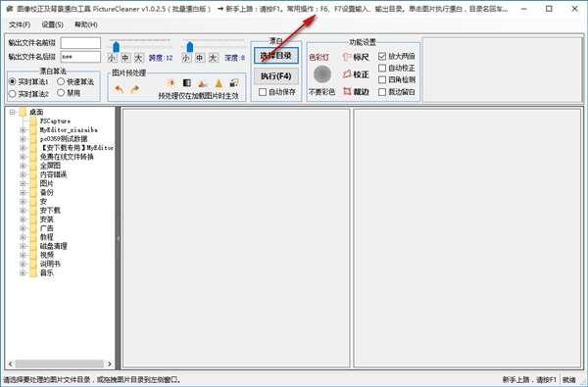This screenshot has height=387, width=588.
Task: Open the 帮助(H) menu
Action: pyautogui.click(x=86, y=24)
